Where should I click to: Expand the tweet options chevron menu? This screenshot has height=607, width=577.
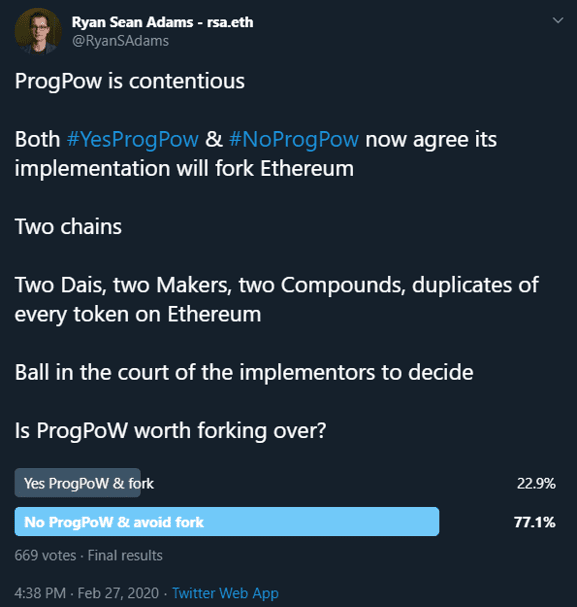pos(558,20)
